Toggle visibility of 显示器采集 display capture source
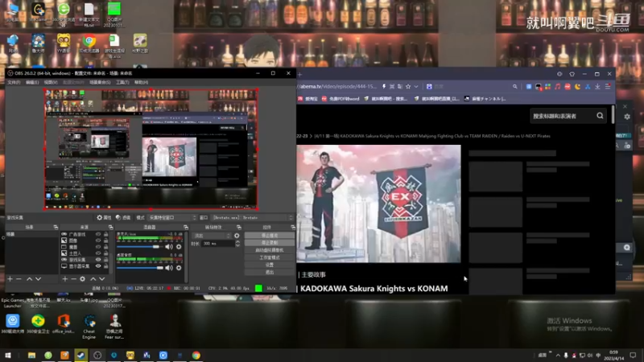This screenshot has height=362, width=644. point(98,266)
